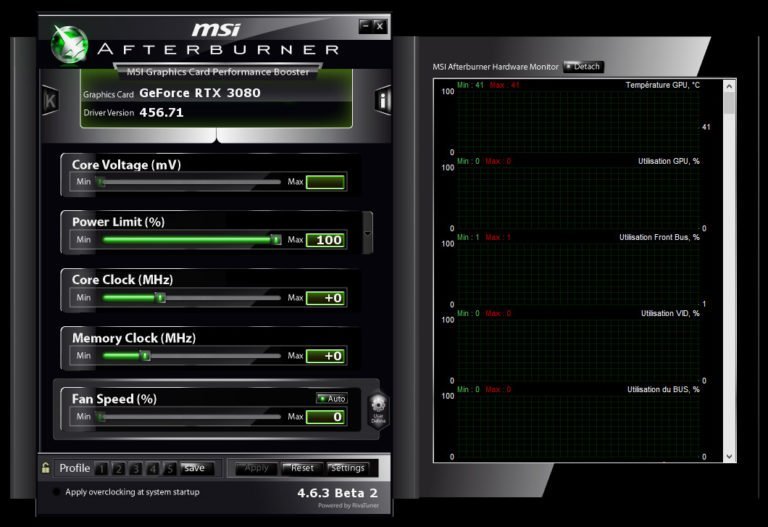Select profile slot 1
This screenshot has height=527, width=768.
tap(101, 469)
